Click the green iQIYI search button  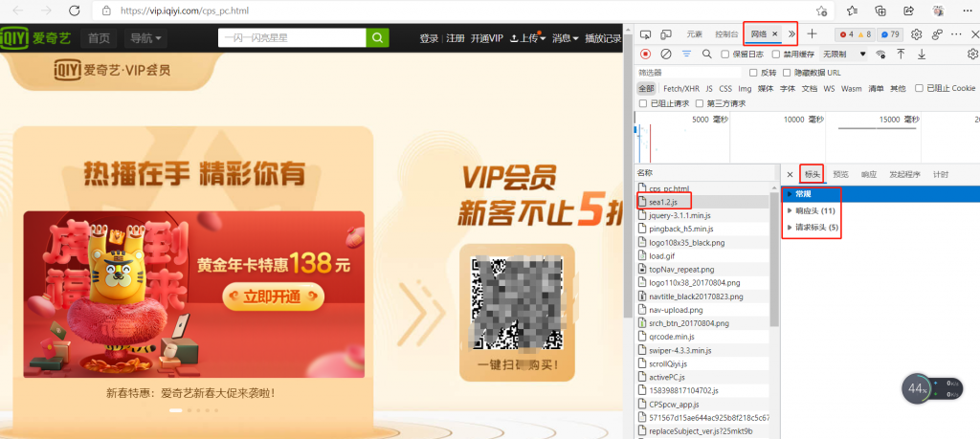click(x=377, y=38)
